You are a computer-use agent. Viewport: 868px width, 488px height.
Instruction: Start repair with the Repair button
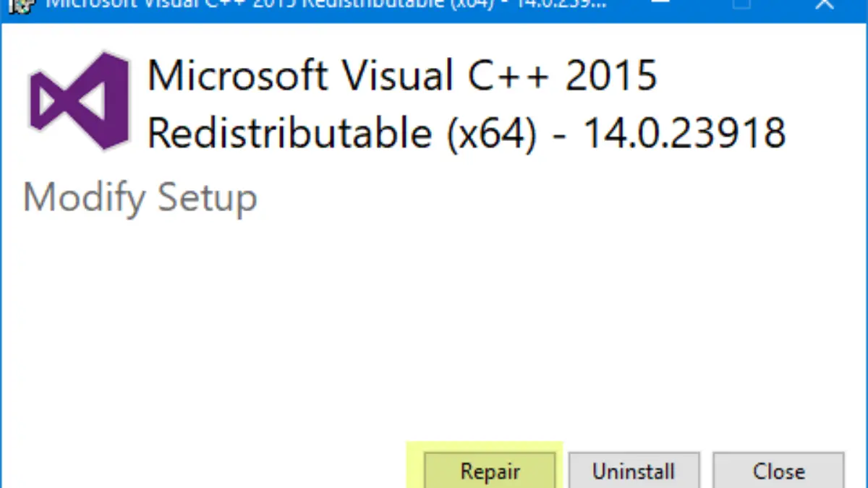[x=489, y=470]
